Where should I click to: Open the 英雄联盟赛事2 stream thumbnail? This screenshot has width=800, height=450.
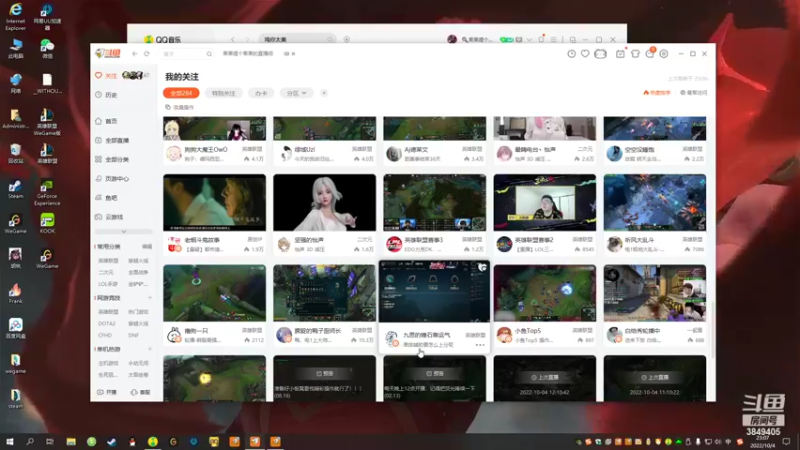(545, 203)
